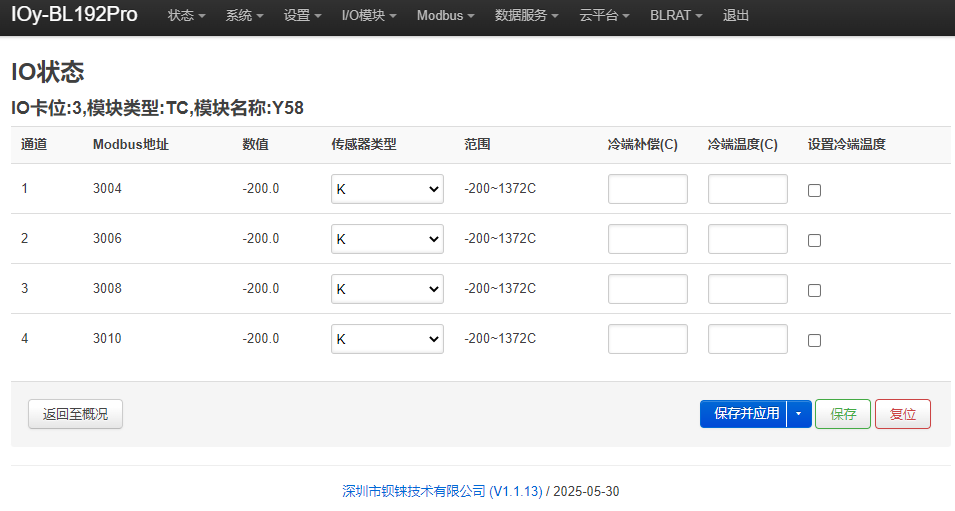This screenshot has width=955, height=511.
Task: Click the green 保存 button
Action: [843, 414]
